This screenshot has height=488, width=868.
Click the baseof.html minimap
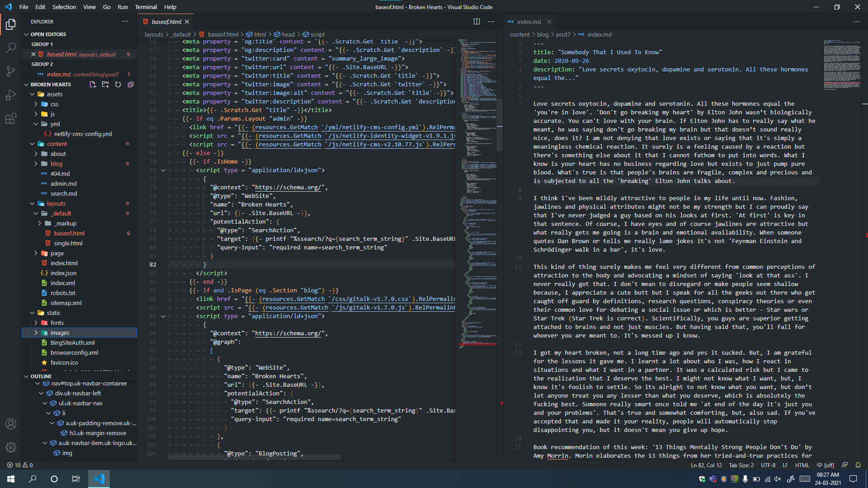pyautogui.click(x=477, y=193)
